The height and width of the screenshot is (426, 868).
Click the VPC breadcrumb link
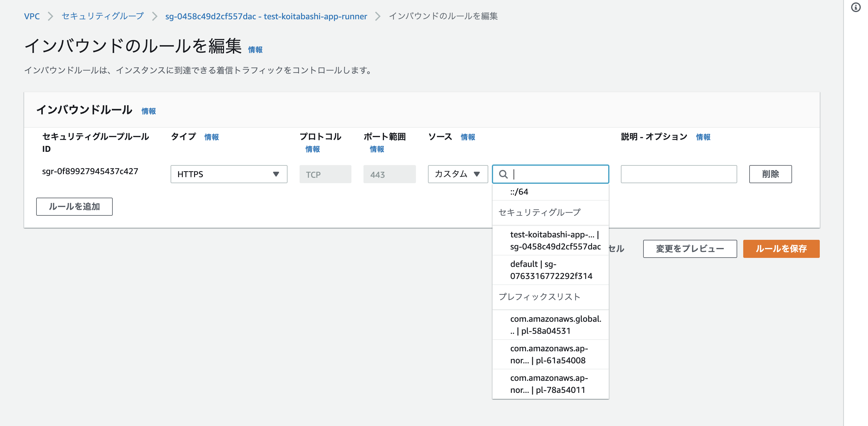tap(32, 16)
